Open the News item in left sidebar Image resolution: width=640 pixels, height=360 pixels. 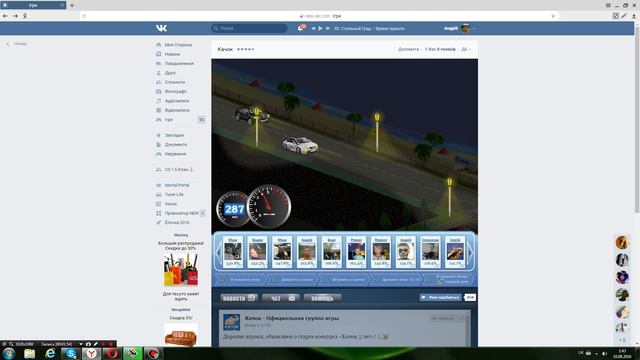tap(168, 54)
